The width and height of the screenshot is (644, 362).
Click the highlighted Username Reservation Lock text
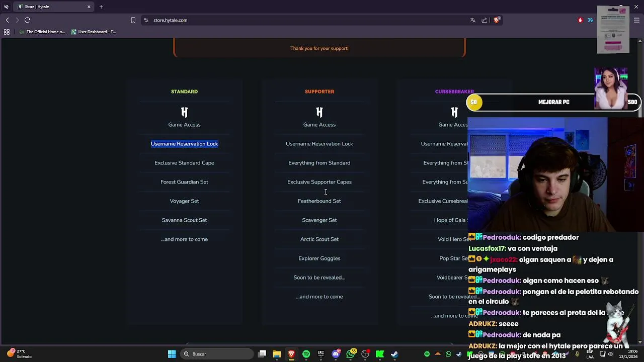[184, 144]
